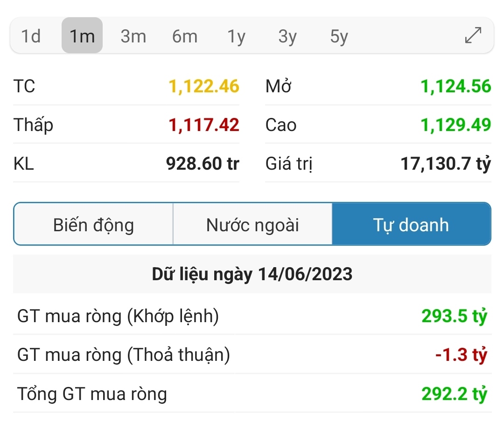Screen dimensions: 504x421
Task: Tap the TC reference value 1,122.46
Action: (204, 86)
